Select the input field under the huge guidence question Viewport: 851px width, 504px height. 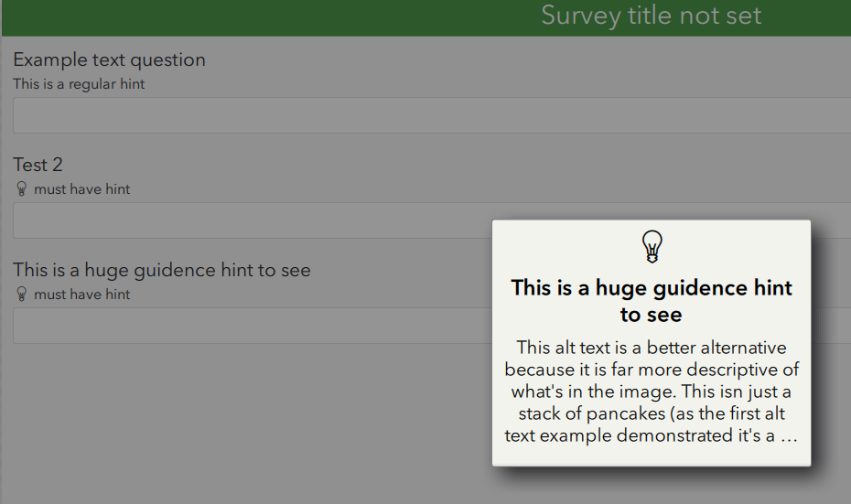coord(247,326)
